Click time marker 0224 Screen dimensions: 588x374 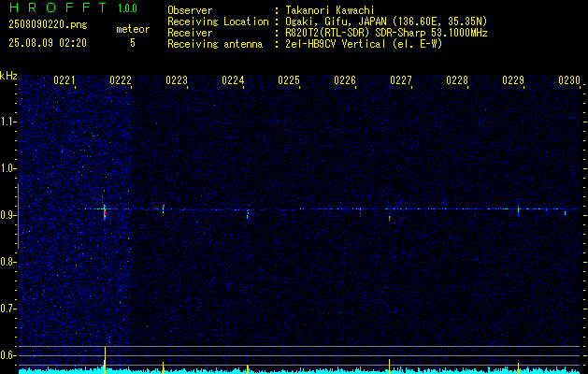point(233,80)
